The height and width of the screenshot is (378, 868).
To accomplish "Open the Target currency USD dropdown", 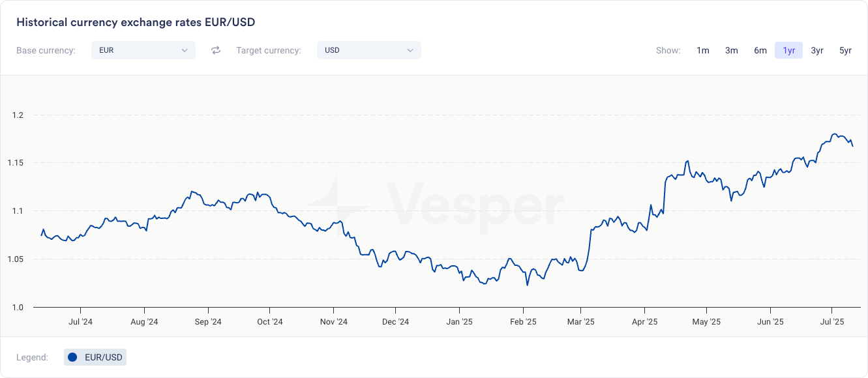I will (368, 50).
